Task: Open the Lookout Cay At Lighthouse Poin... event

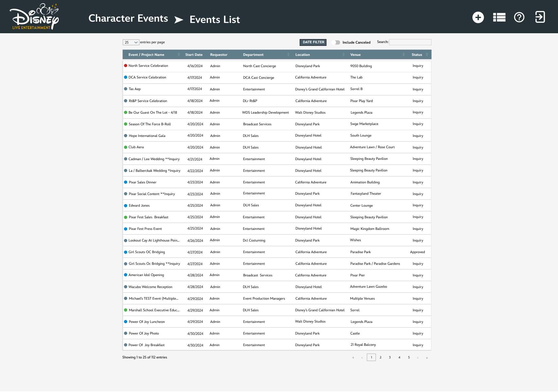Action: (154, 240)
